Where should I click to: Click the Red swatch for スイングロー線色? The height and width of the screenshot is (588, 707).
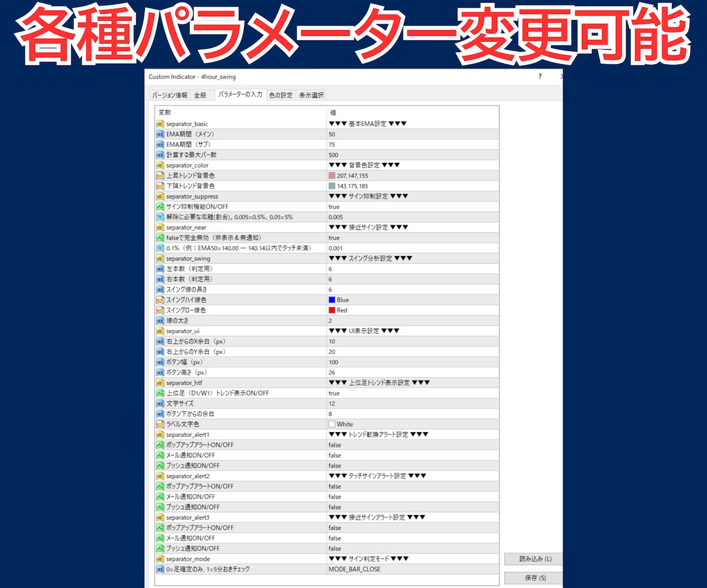[332, 311]
